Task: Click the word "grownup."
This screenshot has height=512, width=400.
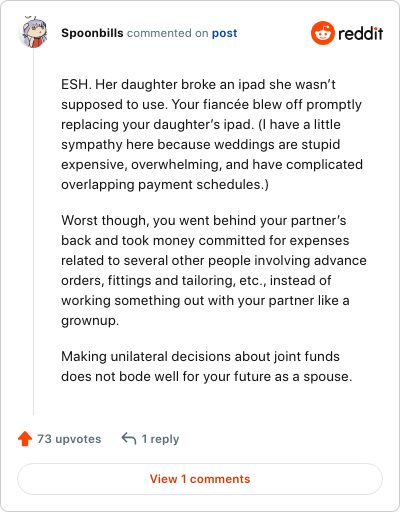Action: [x=90, y=321]
